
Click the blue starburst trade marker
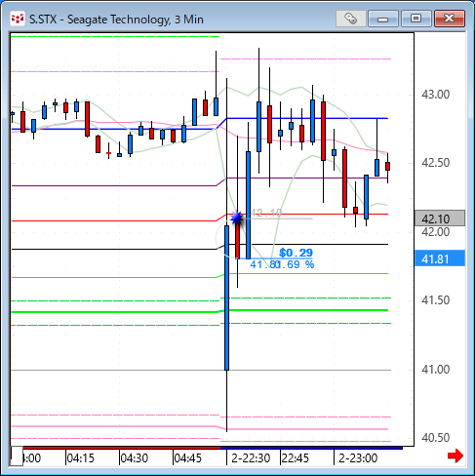tap(237, 218)
